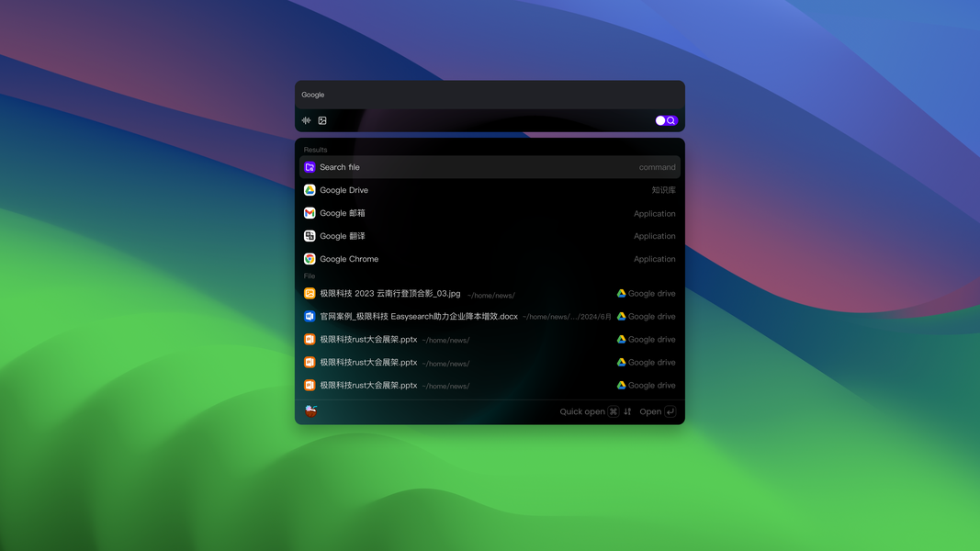Image resolution: width=980 pixels, height=551 pixels.
Task: Click Google drive source icon on docx row
Action: (621, 317)
